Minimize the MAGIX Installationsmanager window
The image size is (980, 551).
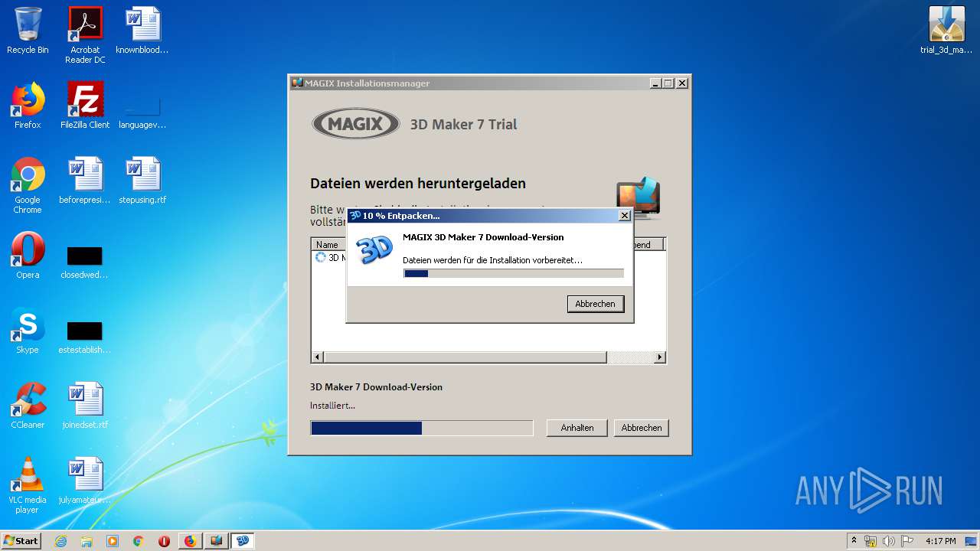[655, 83]
